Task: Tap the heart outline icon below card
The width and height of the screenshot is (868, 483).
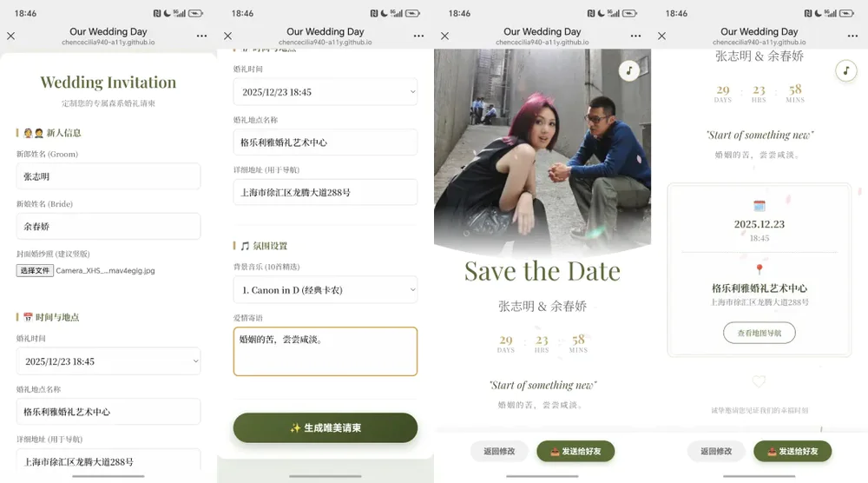Action: point(759,381)
